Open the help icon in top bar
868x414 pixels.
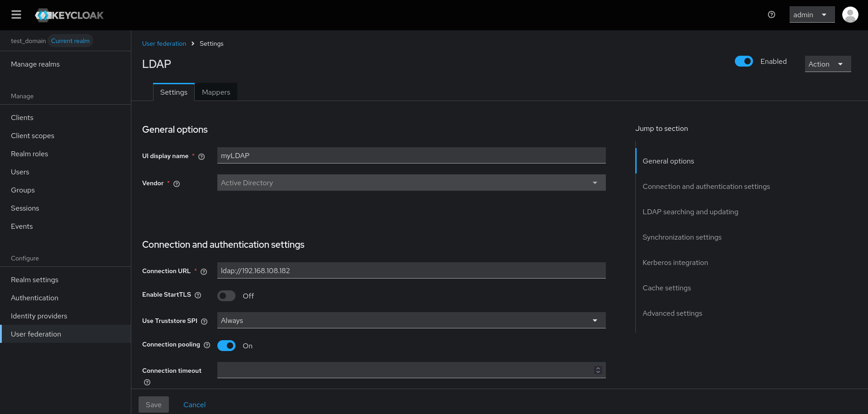tap(772, 15)
